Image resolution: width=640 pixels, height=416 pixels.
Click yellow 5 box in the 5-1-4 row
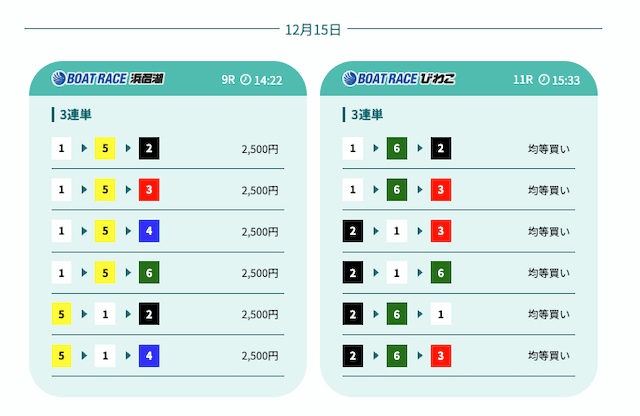[62, 355]
